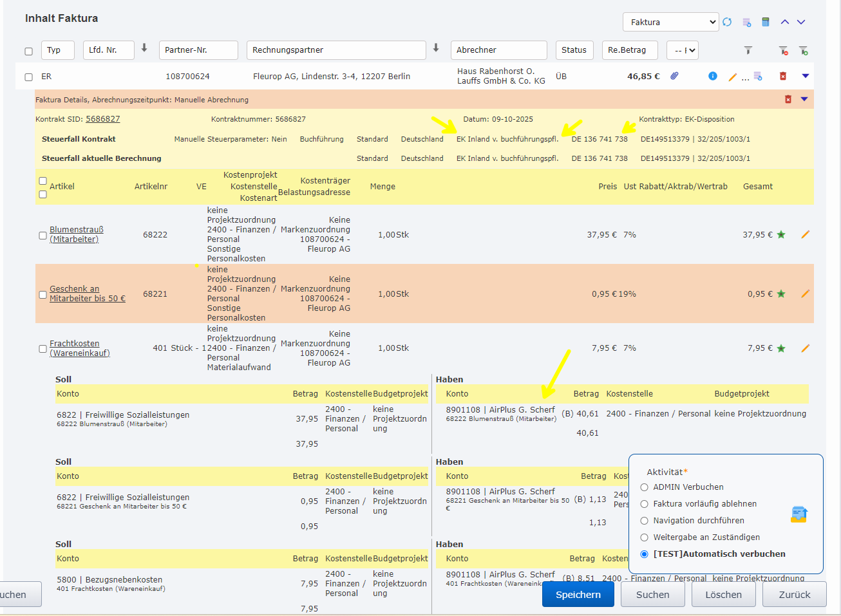Tick the checkbox next to Frachtkosten article
Image resolution: width=841 pixels, height=616 pixels.
[x=43, y=349]
